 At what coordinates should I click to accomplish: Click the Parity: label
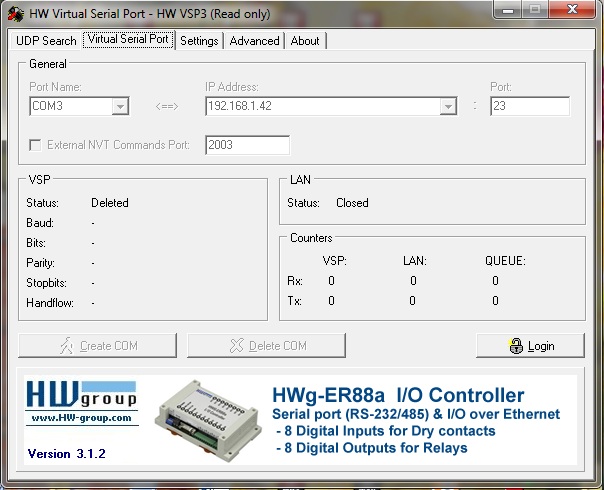point(40,263)
